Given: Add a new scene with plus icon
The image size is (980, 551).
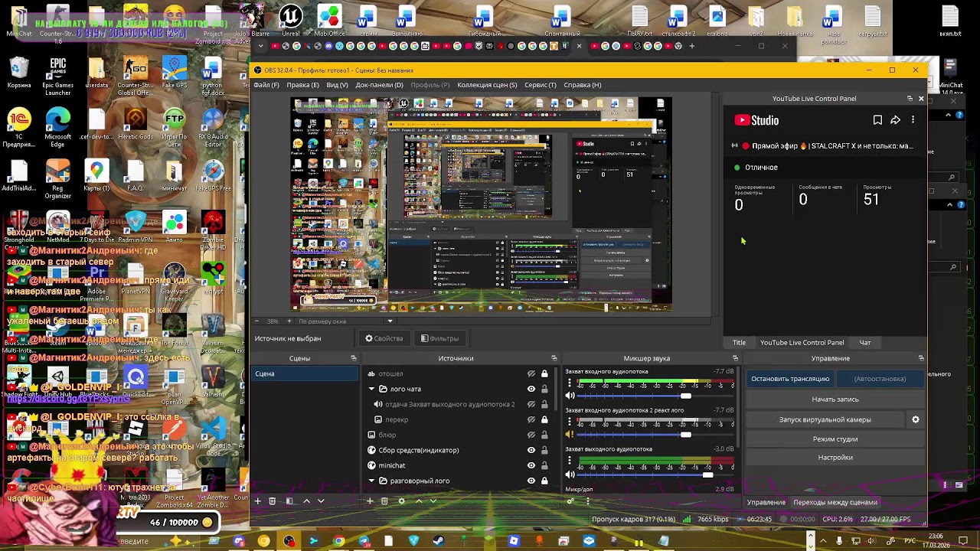Looking at the screenshot, I should coord(258,501).
